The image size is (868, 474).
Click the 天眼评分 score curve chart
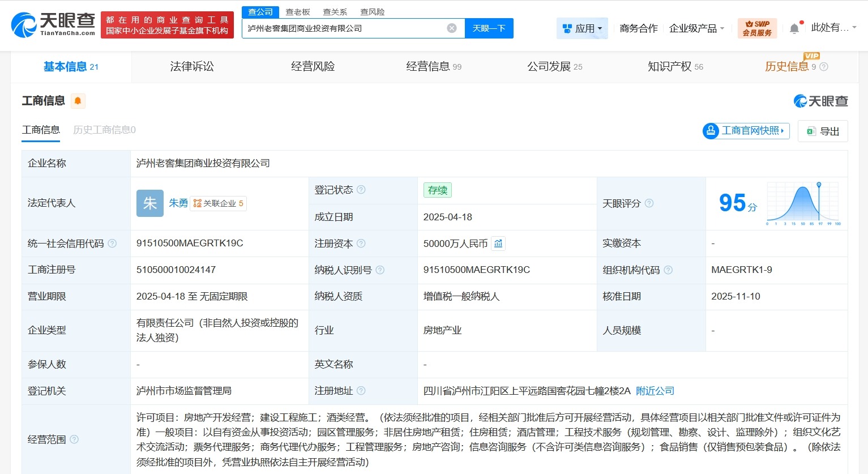click(802, 203)
